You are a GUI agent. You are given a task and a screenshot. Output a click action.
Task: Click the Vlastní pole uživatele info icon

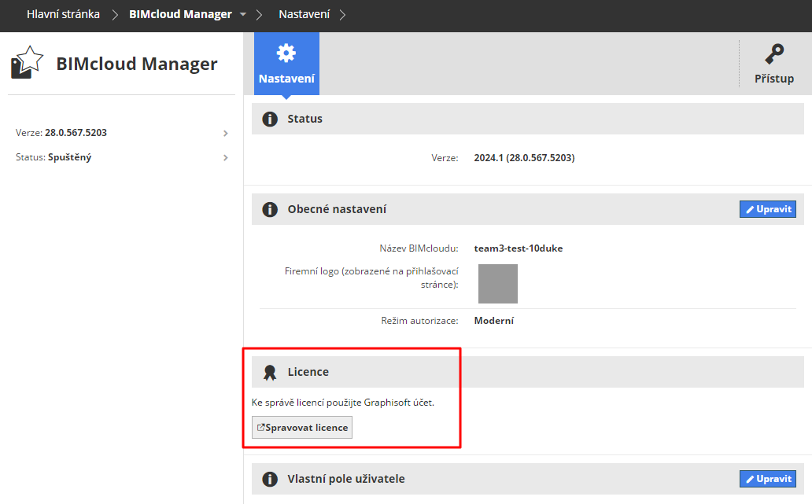point(270,479)
